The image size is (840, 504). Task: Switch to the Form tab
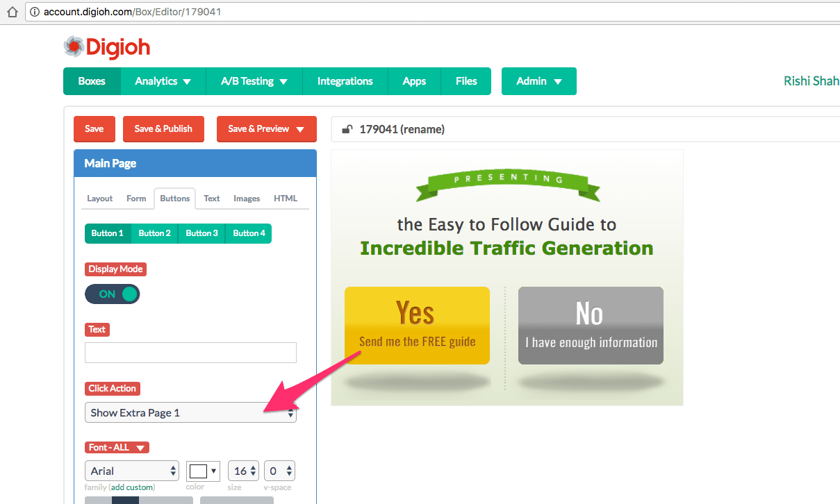[136, 198]
